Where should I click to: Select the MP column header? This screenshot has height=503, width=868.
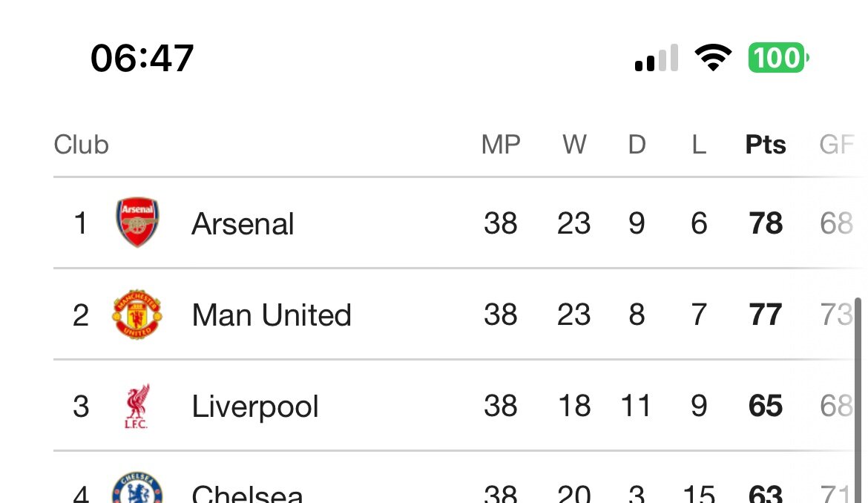pos(501,145)
